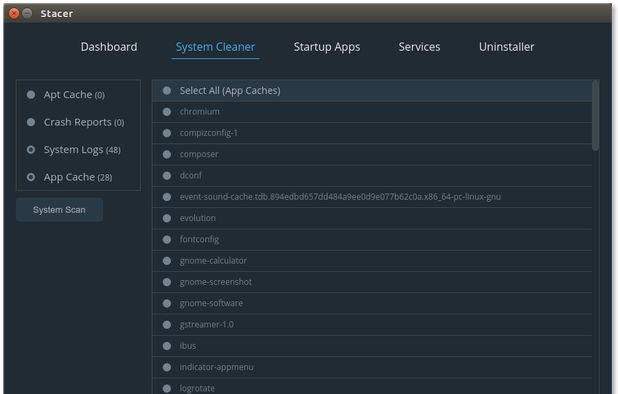
Task: Click the dconf entry text
Action: click(190, 175)
